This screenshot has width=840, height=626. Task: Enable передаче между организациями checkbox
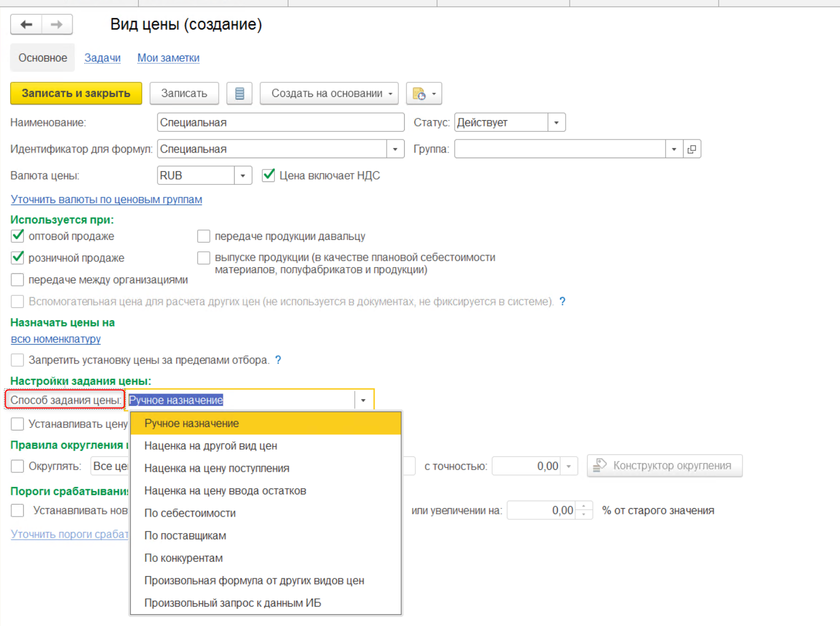18,280
